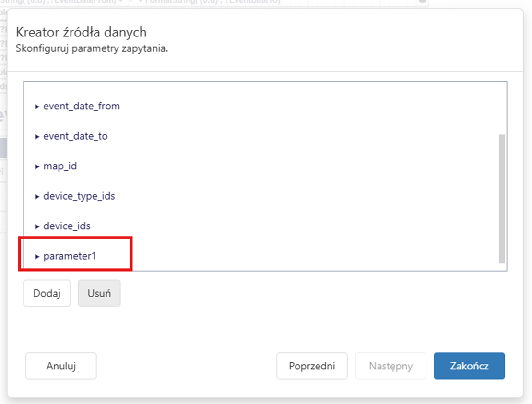Go back using the Poprzedni button

[x=312, y=366]
